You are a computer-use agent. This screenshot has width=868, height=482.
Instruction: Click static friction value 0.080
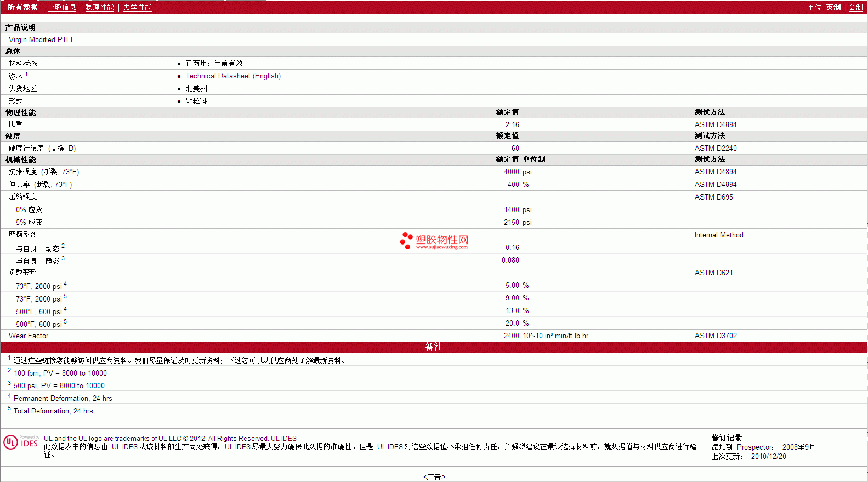click(510, 260)
